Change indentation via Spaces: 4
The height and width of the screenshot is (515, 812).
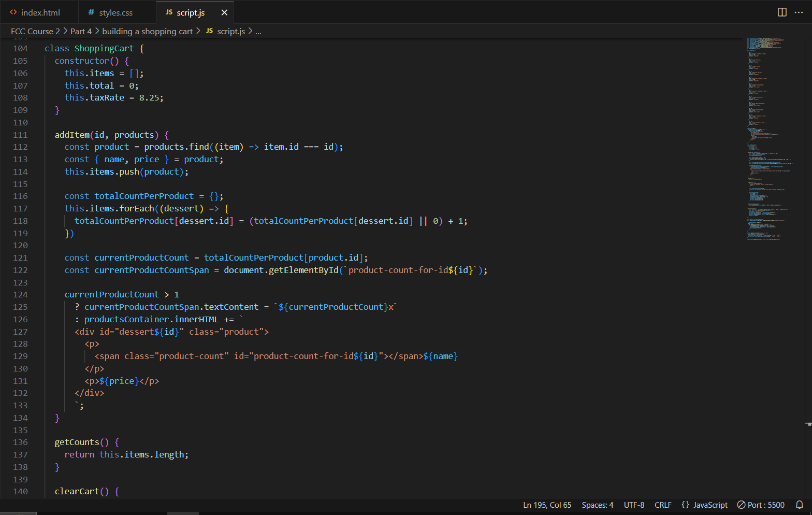pyautogui.click(x=597, y=505)
